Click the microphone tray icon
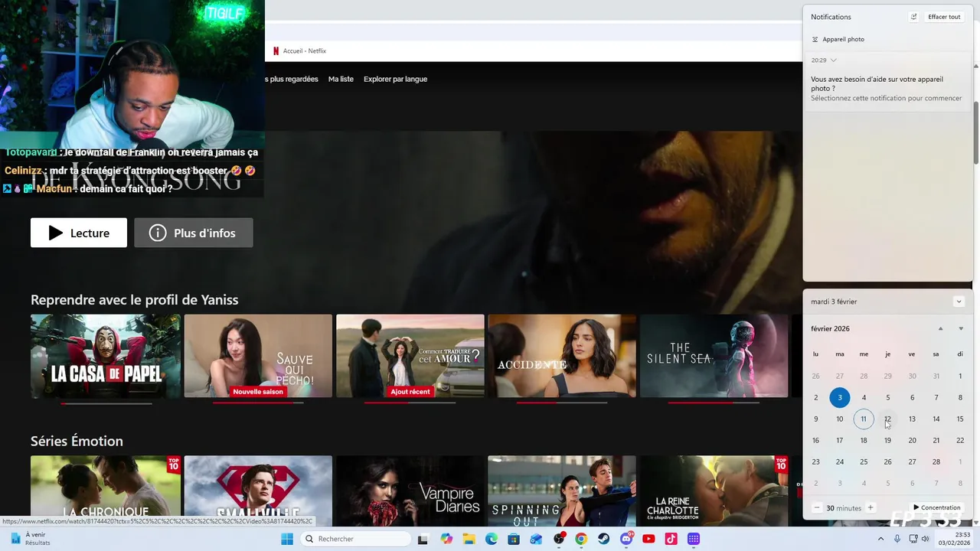 pos(897,539)
